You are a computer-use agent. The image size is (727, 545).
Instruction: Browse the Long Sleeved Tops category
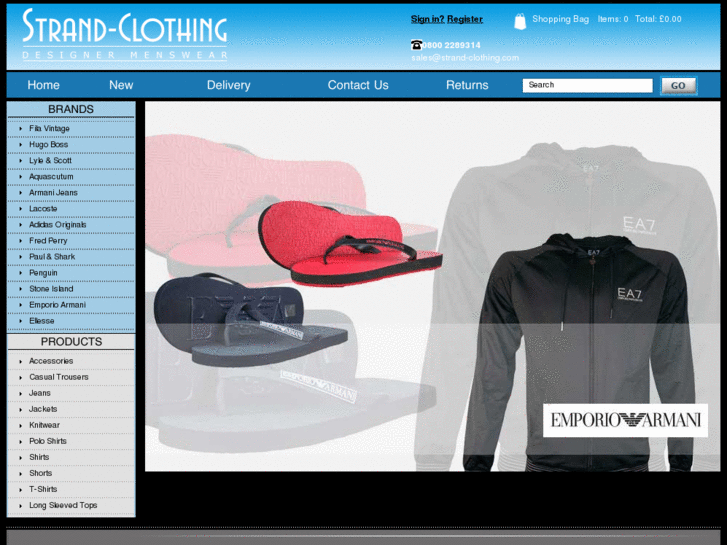63,505
